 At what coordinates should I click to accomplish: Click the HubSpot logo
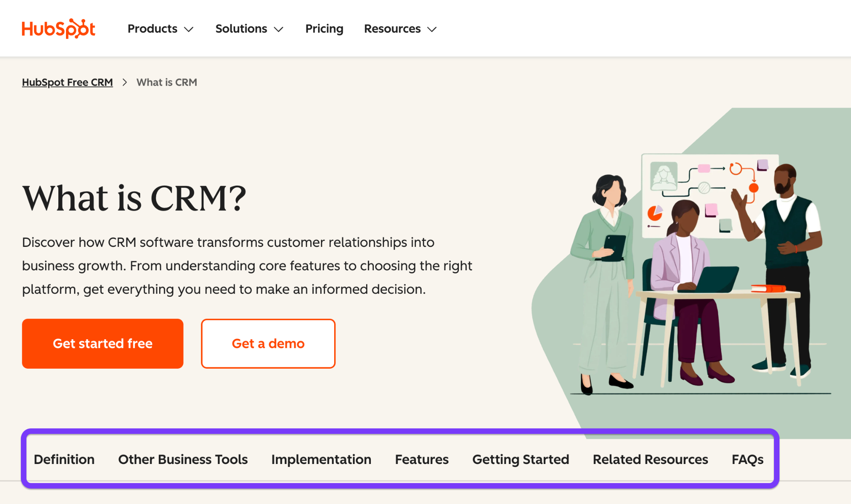tap(59, 29)
